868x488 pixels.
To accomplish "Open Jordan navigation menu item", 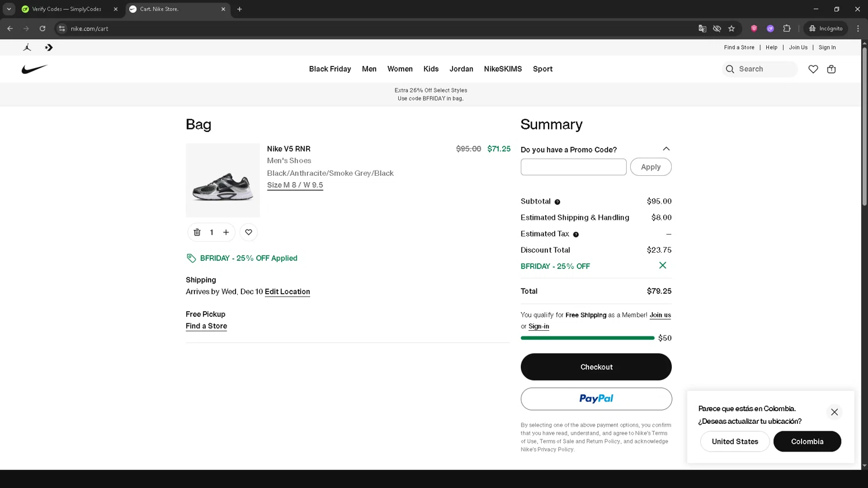I will [461, 69].
